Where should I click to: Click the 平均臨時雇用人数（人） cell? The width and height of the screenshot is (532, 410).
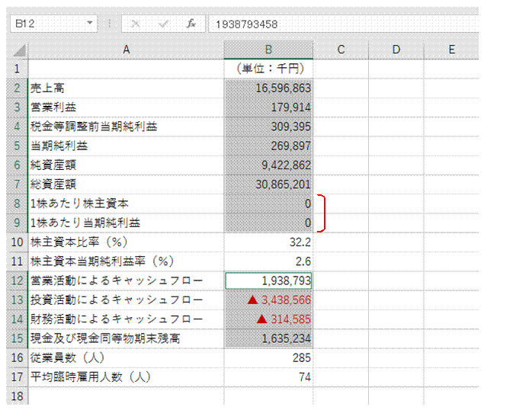(x=126, y=376)
